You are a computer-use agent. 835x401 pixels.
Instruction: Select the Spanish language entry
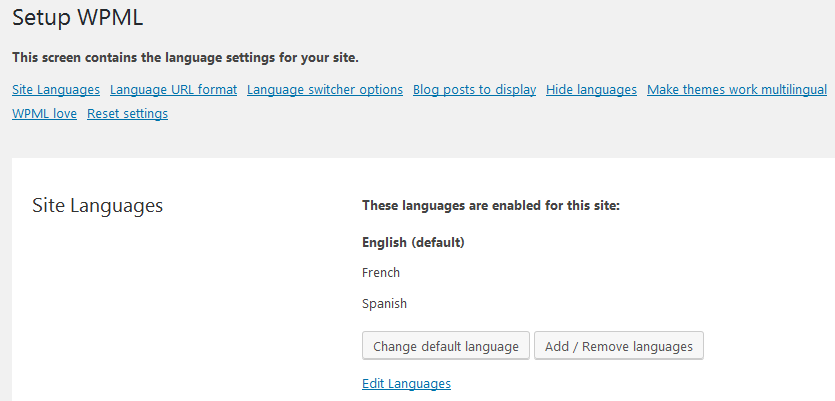[384, 304]
